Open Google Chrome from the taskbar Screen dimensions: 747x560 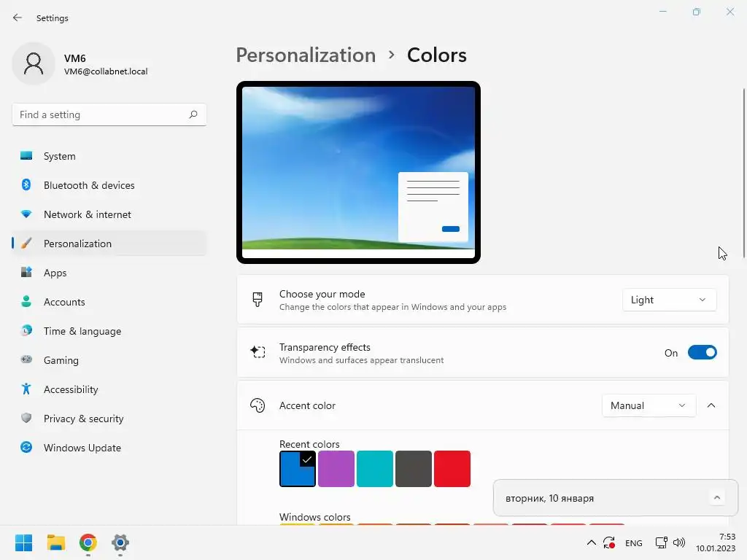point(88,542)
